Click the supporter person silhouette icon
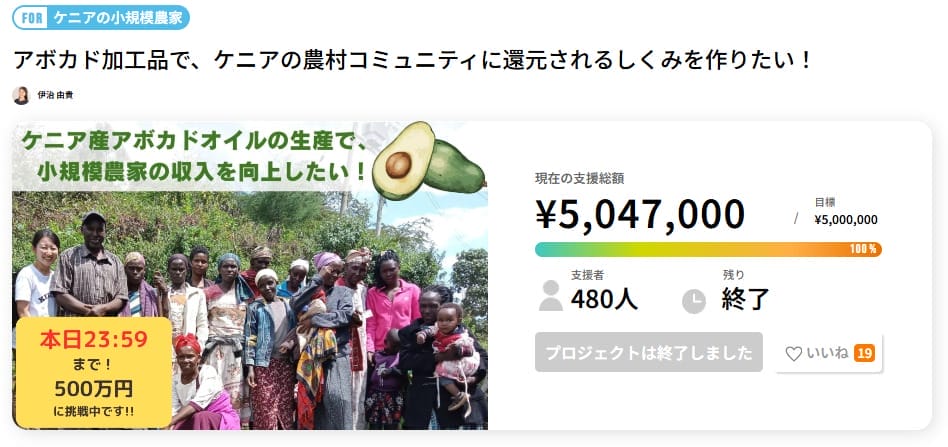Screen dimensions: 948x447 pyautogui.click(x=550, y=296)
